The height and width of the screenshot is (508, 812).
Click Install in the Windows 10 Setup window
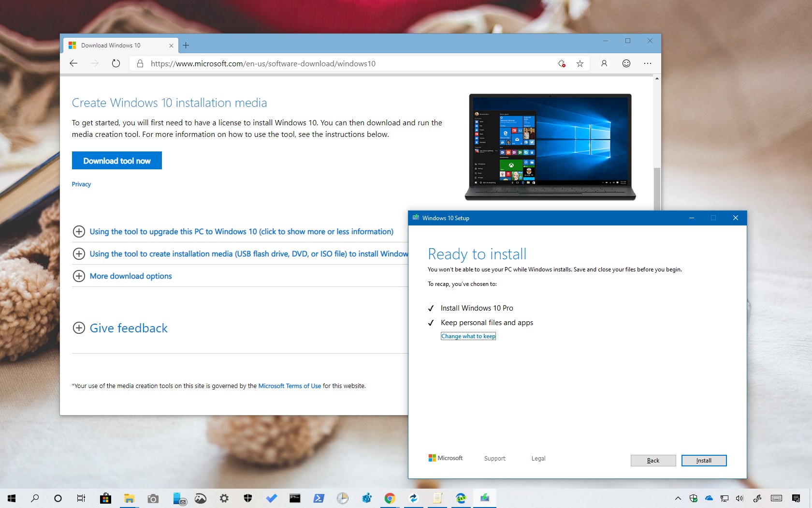[x=704, y=461]
